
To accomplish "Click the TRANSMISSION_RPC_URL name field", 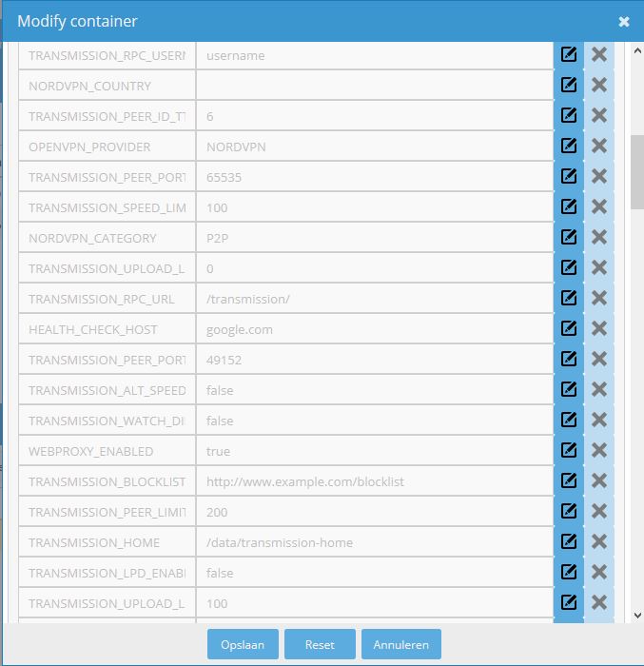I will [107, 299].
